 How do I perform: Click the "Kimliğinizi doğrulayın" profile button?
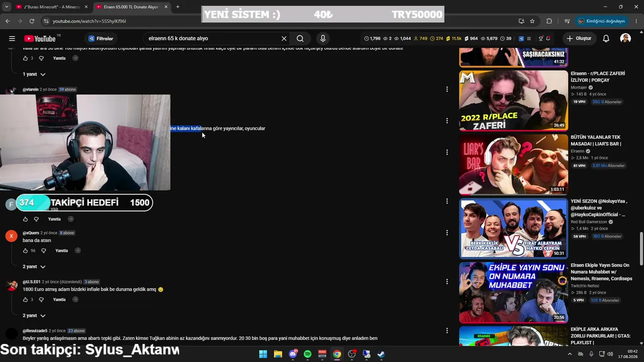602,21
